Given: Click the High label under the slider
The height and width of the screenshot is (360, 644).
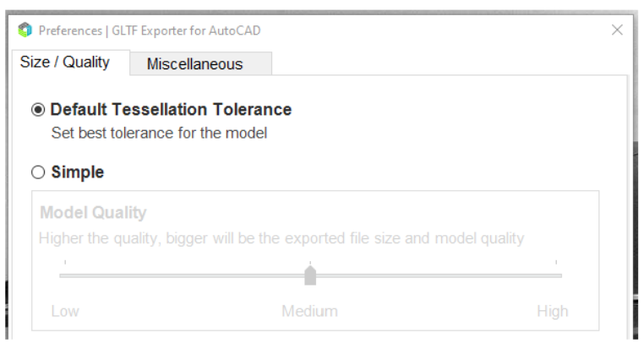Looking at the screenshot, I should click(x=552, y=311).
